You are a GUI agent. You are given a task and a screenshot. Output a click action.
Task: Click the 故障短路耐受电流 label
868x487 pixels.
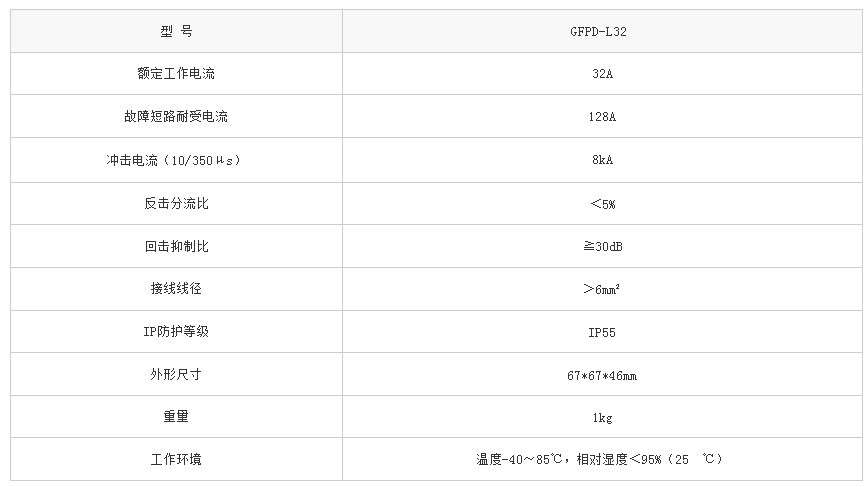tap(176, 117)
